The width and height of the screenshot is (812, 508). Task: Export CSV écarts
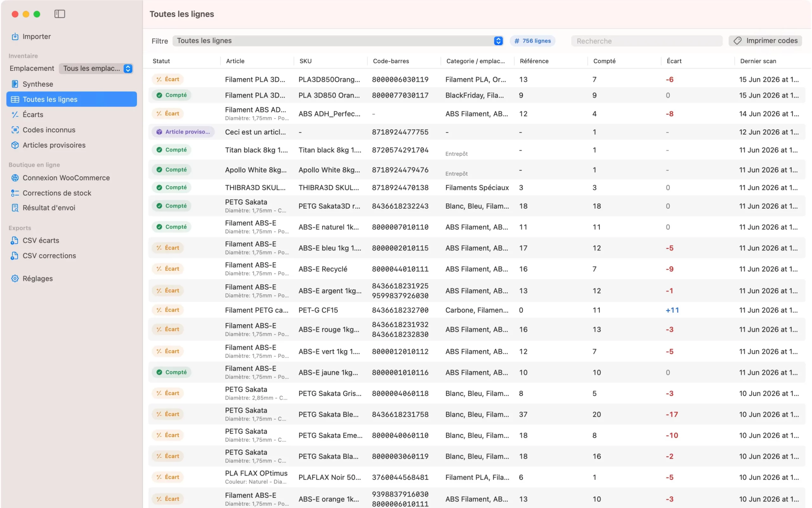tap(41, 240)
